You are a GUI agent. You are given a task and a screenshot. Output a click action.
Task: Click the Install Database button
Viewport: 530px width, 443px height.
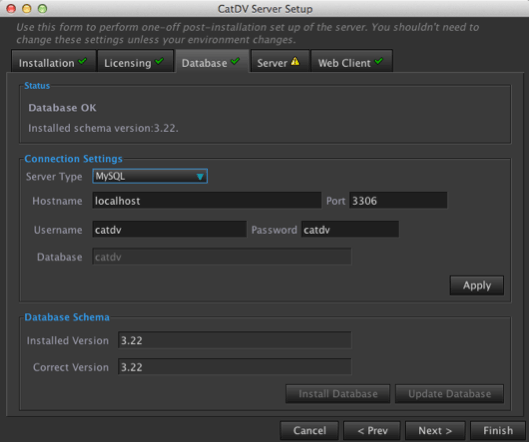[x=338, y=394]
